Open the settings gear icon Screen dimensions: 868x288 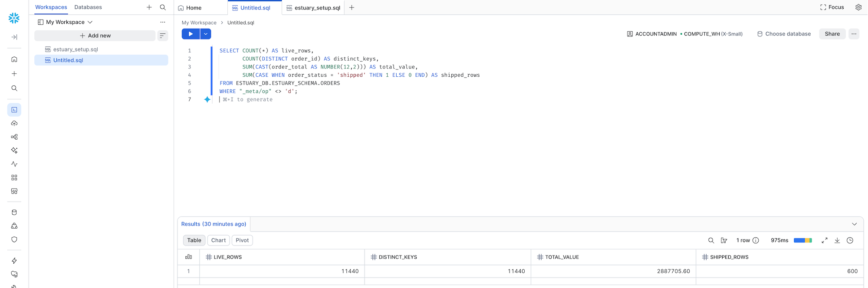coord(858,7)
